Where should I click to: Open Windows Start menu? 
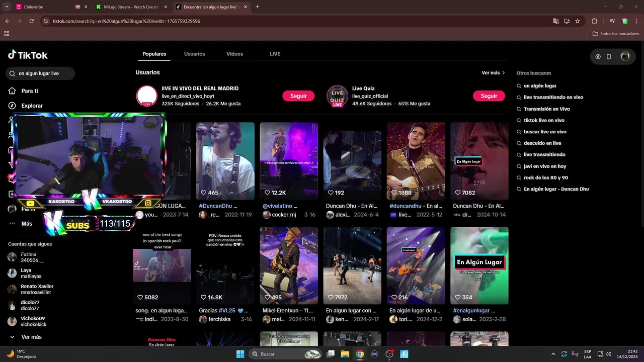point(240,354)
